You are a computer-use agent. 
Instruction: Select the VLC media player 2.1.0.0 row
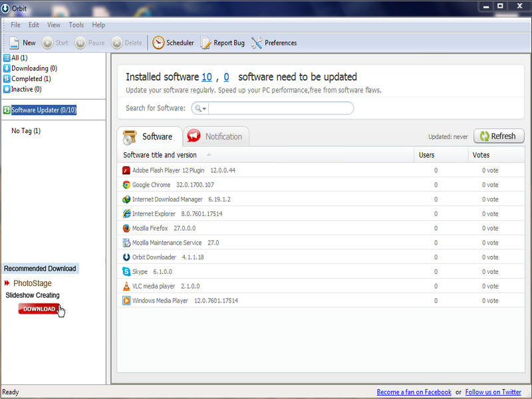[x=321, y=287]
